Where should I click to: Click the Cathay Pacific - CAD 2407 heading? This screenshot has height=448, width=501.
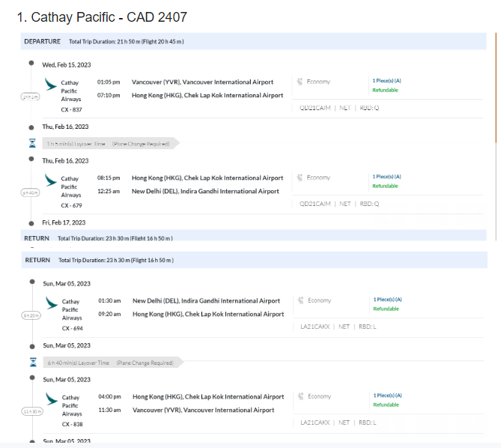[x=102, y=16]
